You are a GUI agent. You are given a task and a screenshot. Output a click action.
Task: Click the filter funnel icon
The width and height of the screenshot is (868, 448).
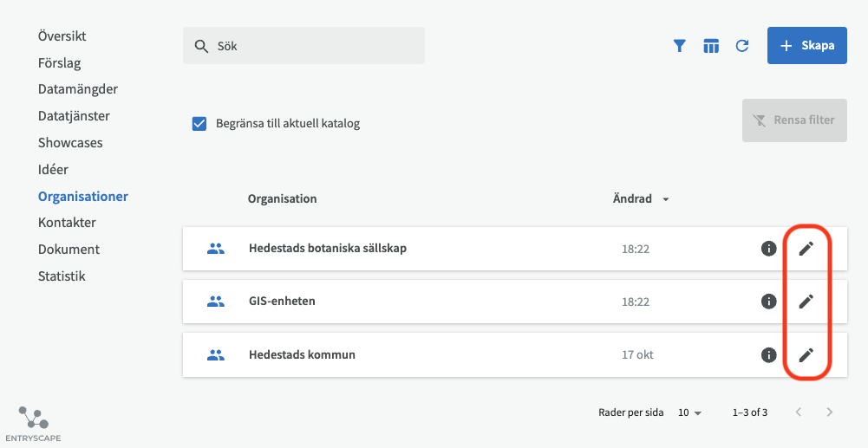point(680,46)
